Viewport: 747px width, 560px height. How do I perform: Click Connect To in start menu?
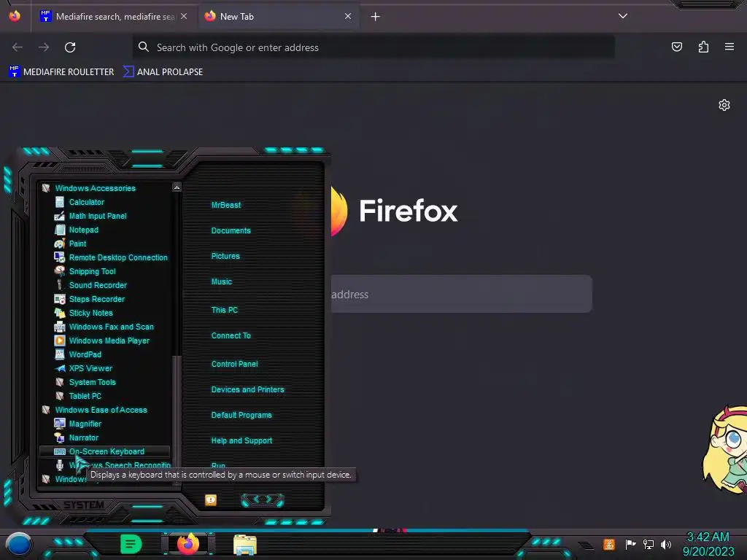pos(231,335)
